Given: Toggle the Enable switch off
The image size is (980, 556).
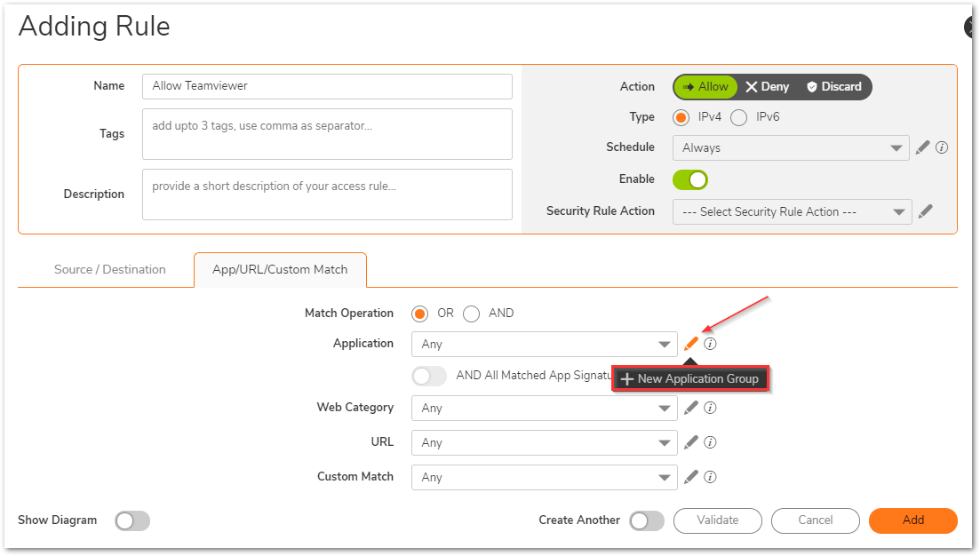Looking at the screenshot, I should pyautogui.click(x=690, y=179).
